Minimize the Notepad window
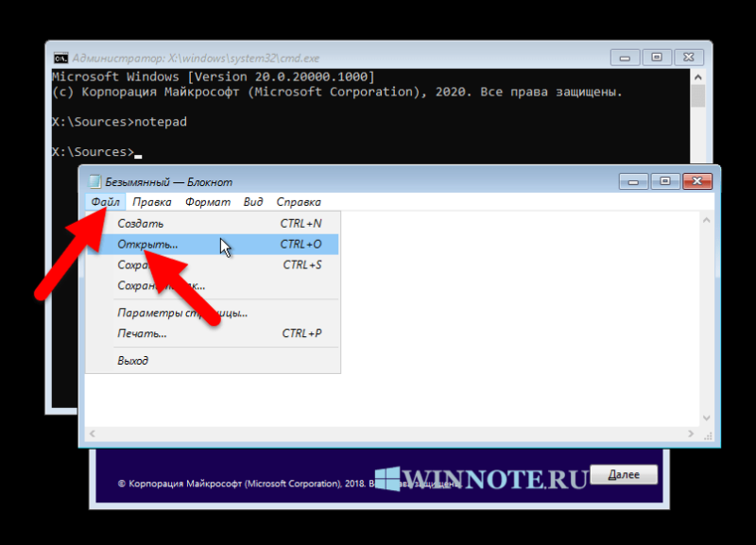 tap(633, 181)
